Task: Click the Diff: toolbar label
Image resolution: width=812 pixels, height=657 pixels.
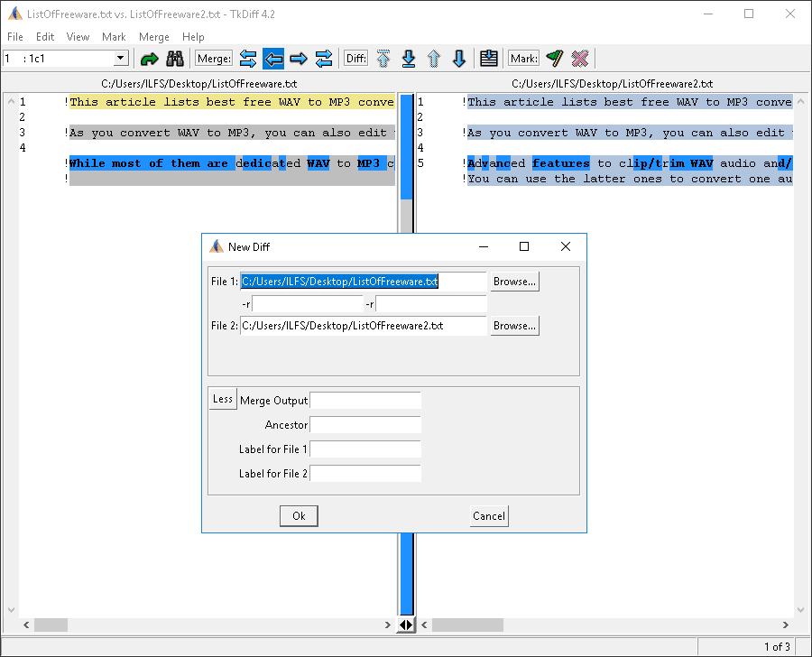Action: click(356, 59)
